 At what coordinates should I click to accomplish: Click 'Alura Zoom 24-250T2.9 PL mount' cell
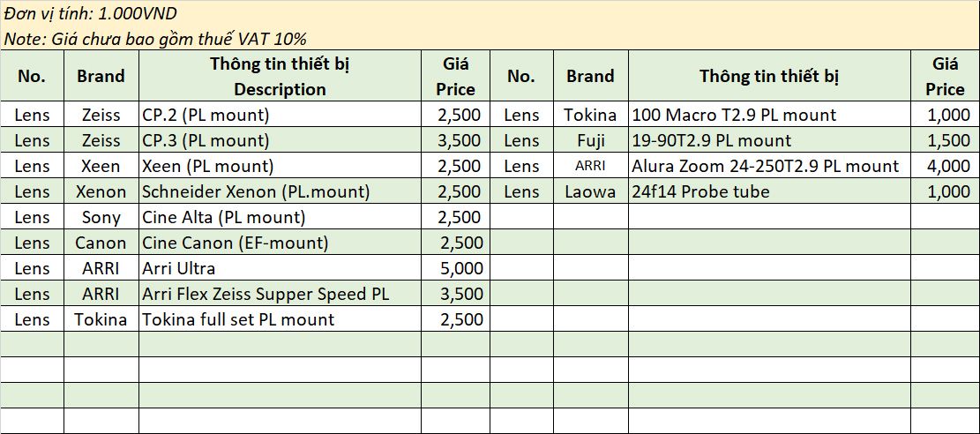(x=769, y=166)
